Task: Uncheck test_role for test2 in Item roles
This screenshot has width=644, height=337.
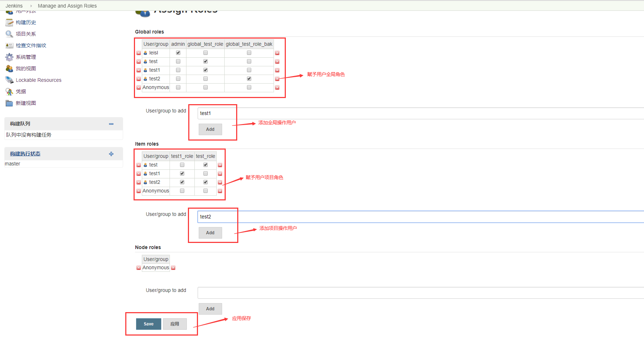Action: tap(206, 182)
